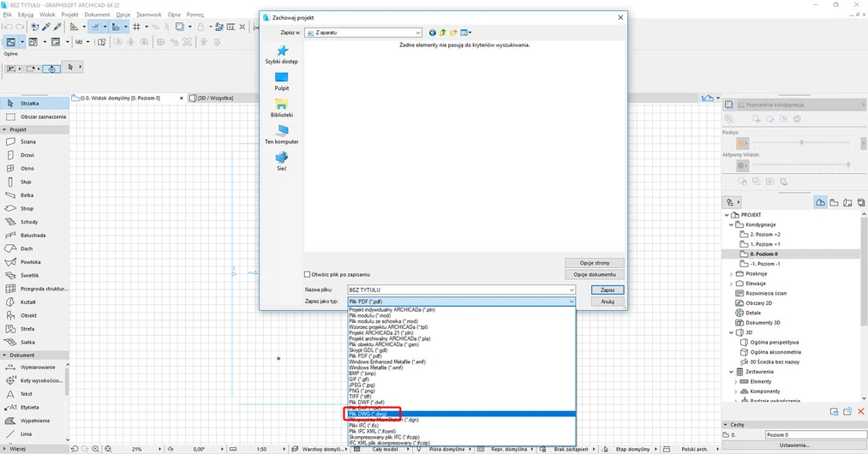Viewport: 868px width, 454px height.
Task: Expand the Przekroje tree node
Action: point(731,273)
